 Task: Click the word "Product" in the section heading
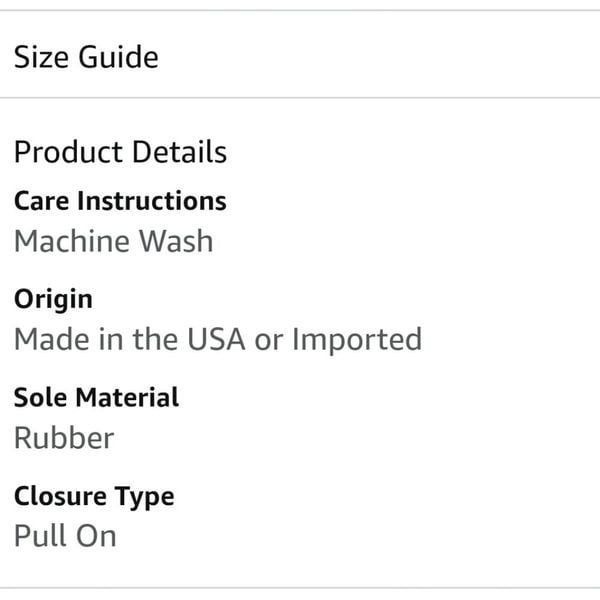[68, 152]
